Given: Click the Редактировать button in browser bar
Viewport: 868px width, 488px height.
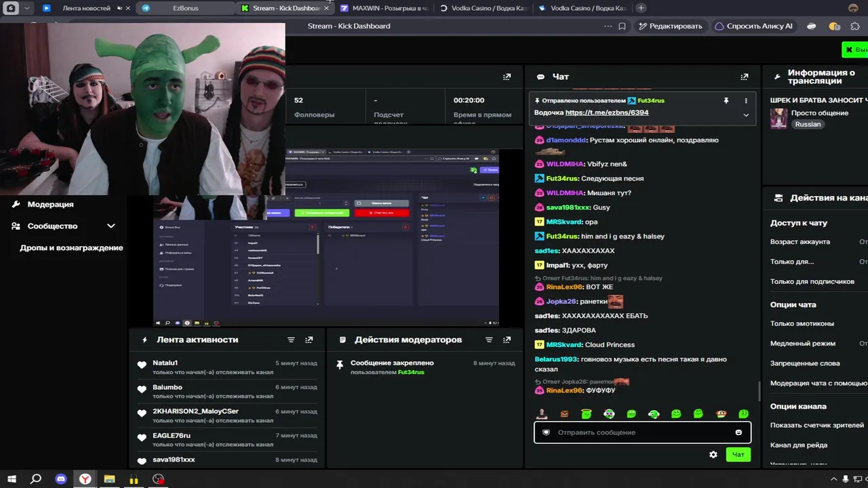Looking at the screenshot, I should [669, 26].
